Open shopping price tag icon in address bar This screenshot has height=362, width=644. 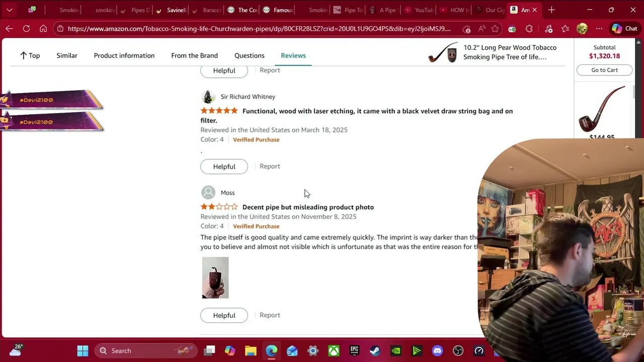click(x=466, y=29)
